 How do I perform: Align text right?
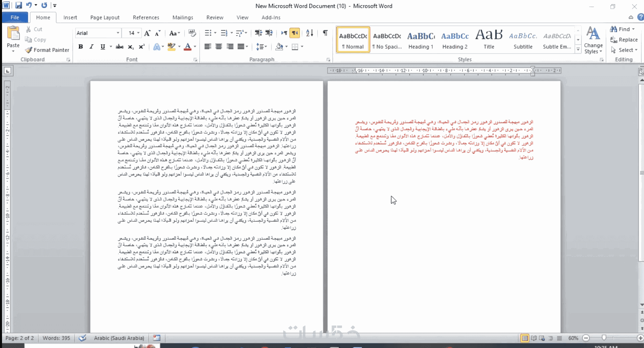tap(230, 47)
